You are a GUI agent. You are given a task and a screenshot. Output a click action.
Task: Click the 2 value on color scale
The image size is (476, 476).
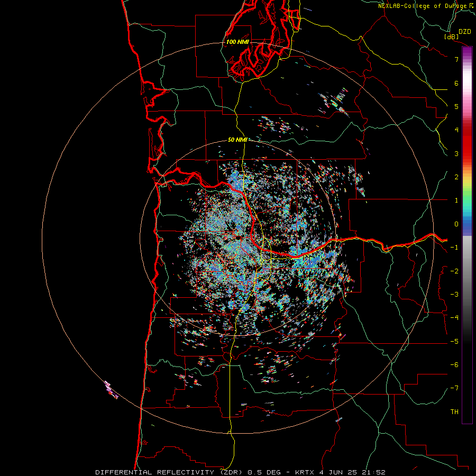(x=456, y=177)
